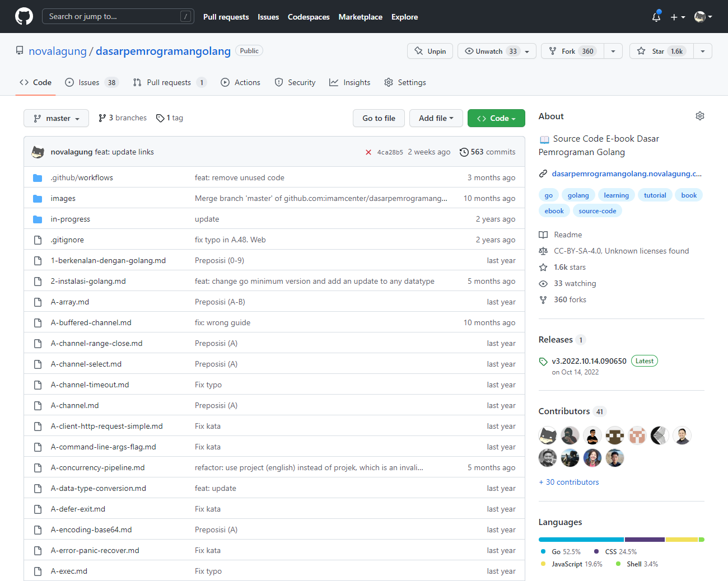The image size is (728, 581).
Task: Go to the Actions tab
Action: 241,82
